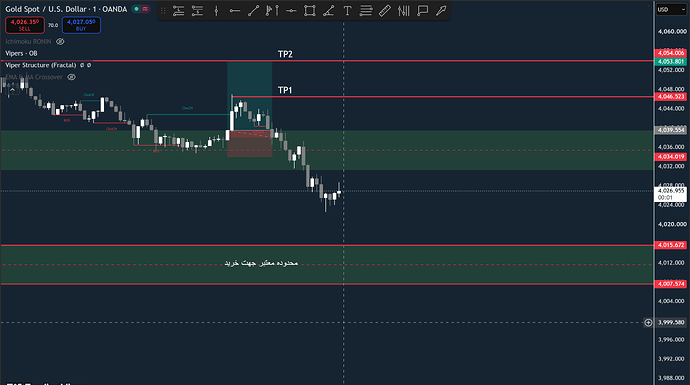Click the pink data mode indicator icon
This screenshot has width=690, height=385.
click(145, 9)
